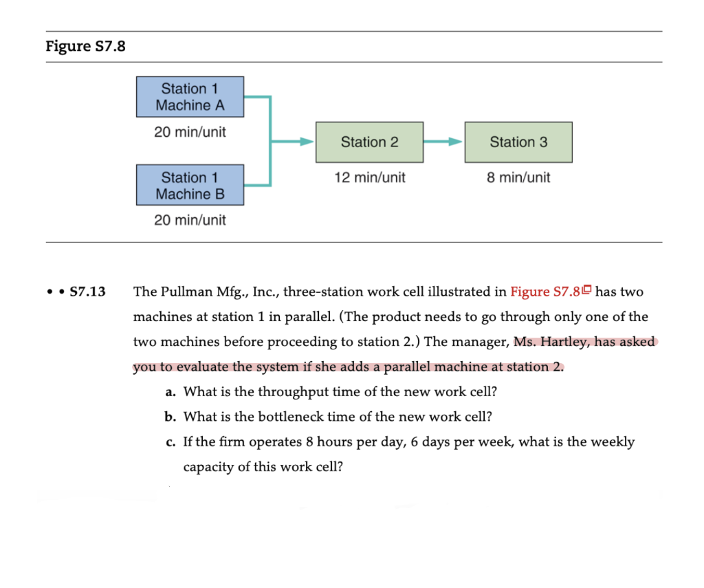Click the arrow connecting Station 2 to Station 3
The height and width of the screenshot is (588, 704).
coord(445,141)
